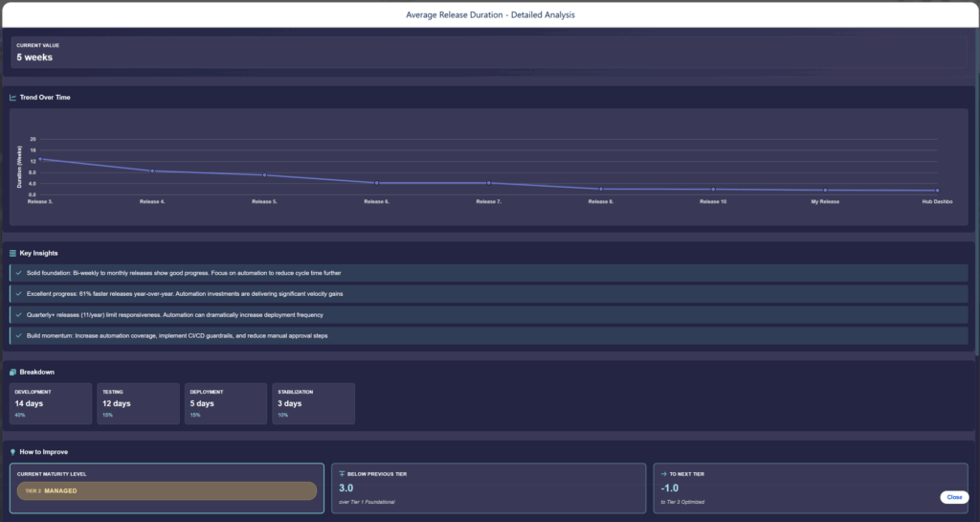Viewport: 980px width, 522px height.
Task: Click the My Release data point on chart
Action: pyautogui.click(x=825, y=190)
